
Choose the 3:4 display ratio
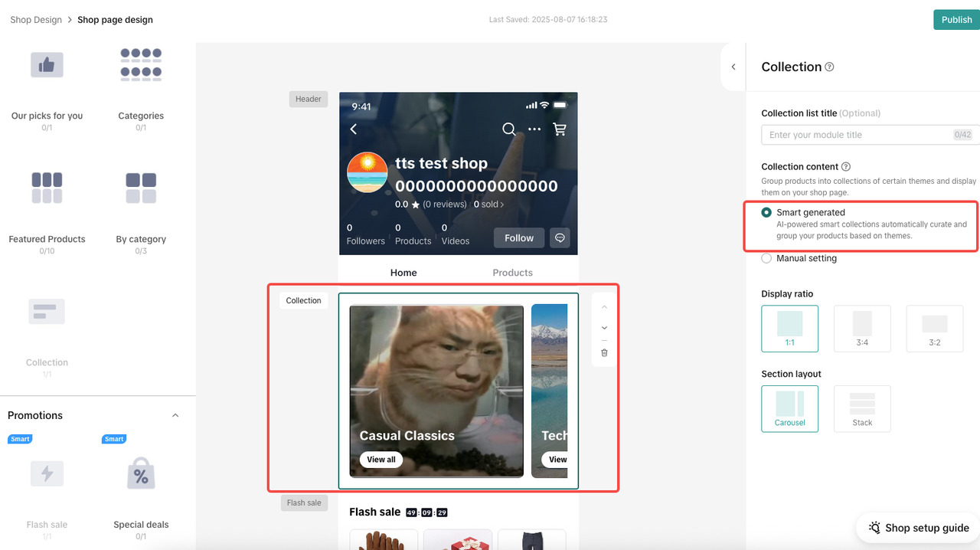[x=862, y=328]
